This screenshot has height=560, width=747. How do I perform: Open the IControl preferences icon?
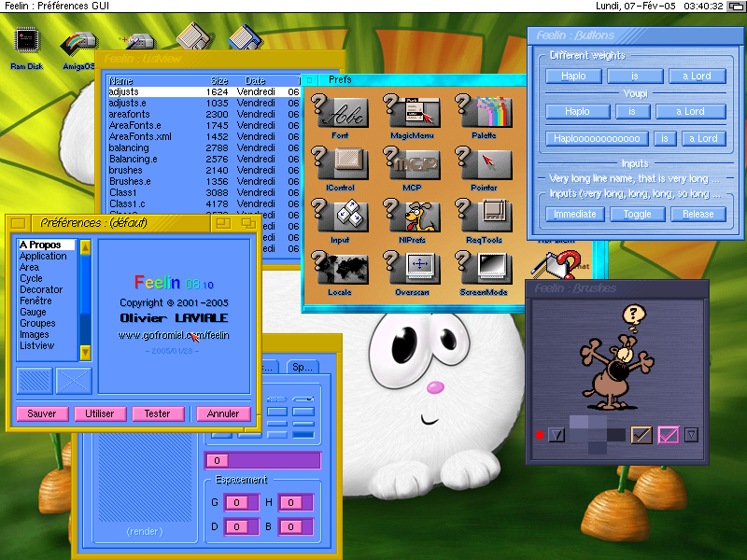[340, 169]
